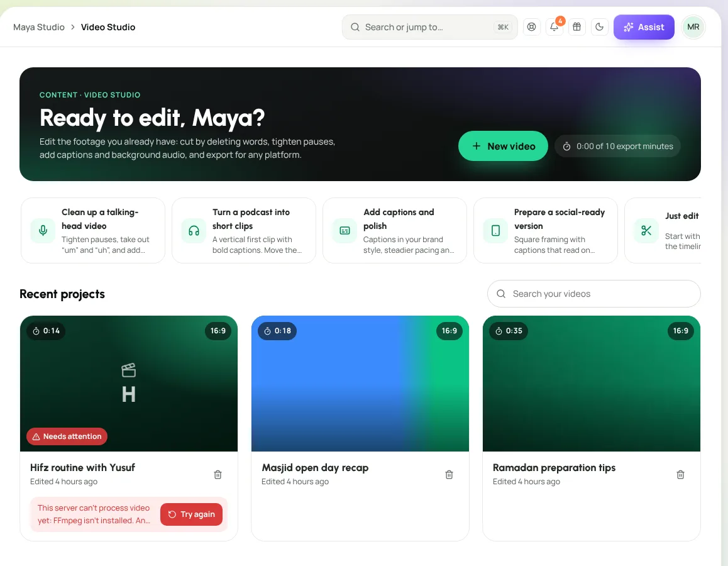Screen dimensions: 728x566
Task: Open the MR profile avatar
Action: point(693,27)
